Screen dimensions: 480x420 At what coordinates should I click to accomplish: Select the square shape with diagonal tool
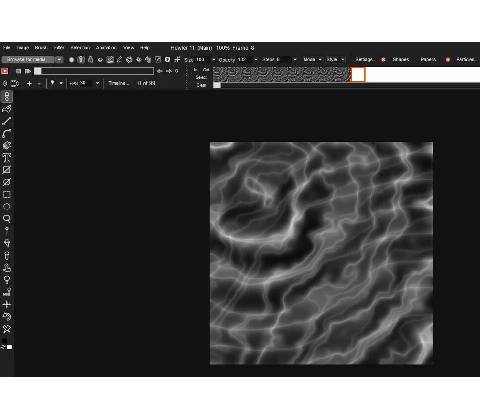click(7, 170)
